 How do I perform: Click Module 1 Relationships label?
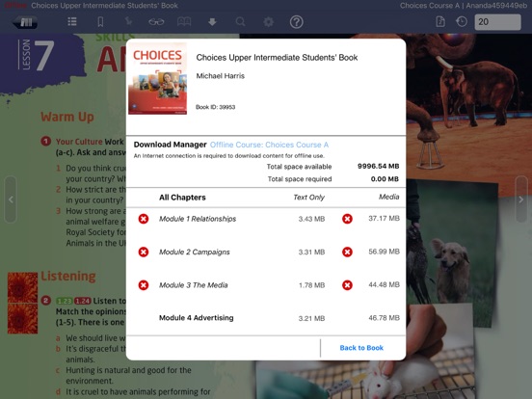point(198,219)
